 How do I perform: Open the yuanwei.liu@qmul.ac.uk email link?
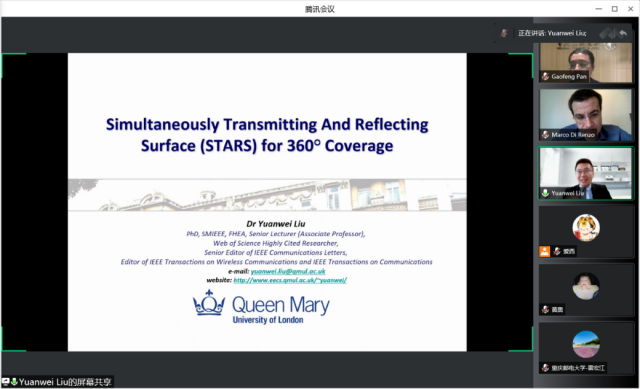click(x=288, y=271)
